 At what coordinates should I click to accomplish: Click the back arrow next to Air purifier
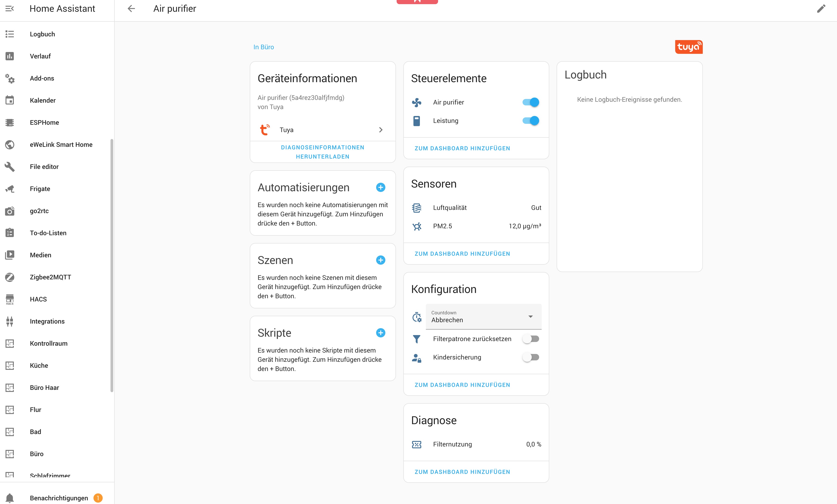131,9
